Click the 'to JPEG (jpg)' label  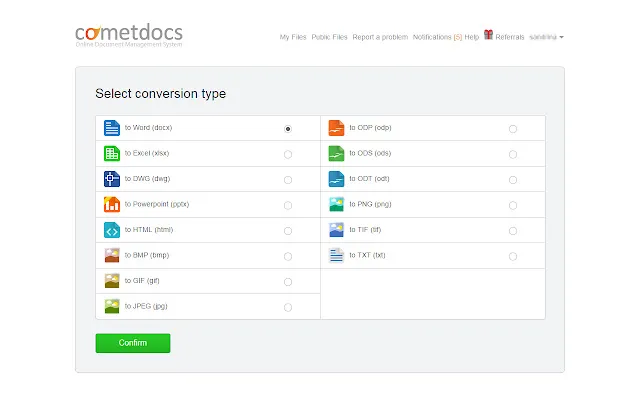click(x=146, y=306)
